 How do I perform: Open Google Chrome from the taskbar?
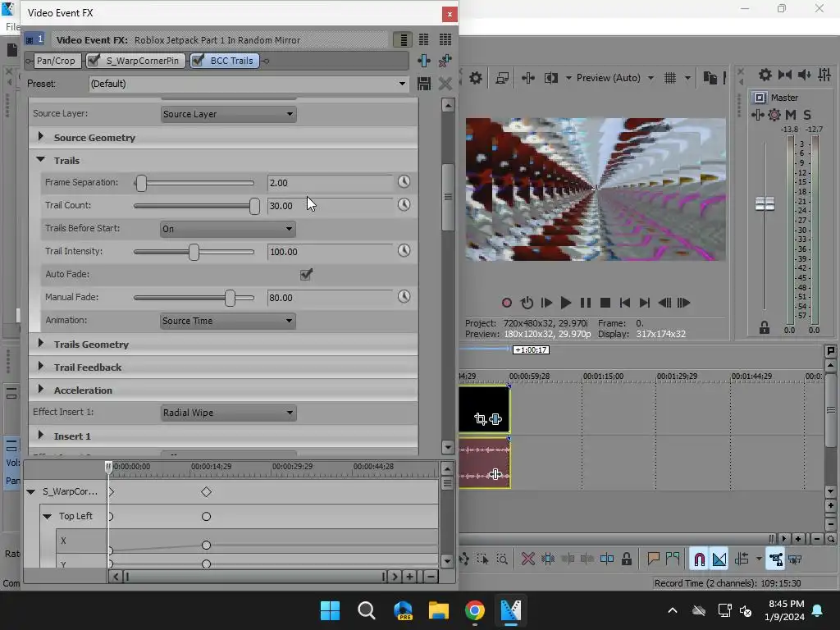[x=475, y=610]
